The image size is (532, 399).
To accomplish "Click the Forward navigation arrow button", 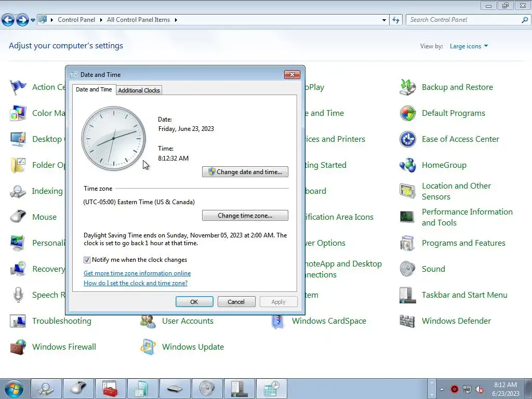I will coord(22,20).
